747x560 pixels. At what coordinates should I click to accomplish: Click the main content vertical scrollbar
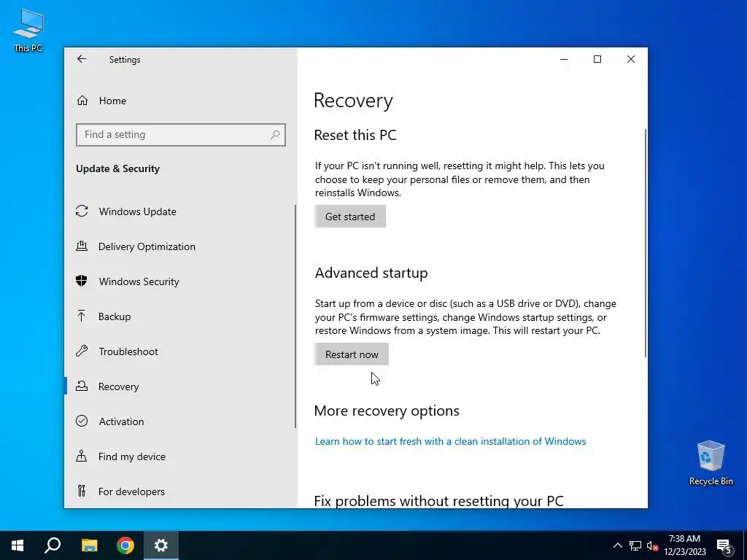coord(646,243)
